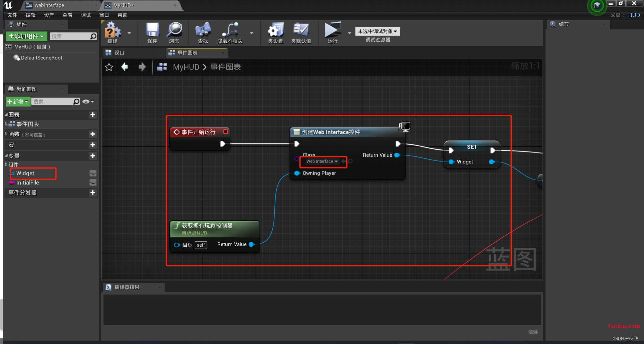The height and width of the screenshot is (344, 644).
Task: Open the 调试 menu
Action: pyautogui.click(x=86, y=15)
